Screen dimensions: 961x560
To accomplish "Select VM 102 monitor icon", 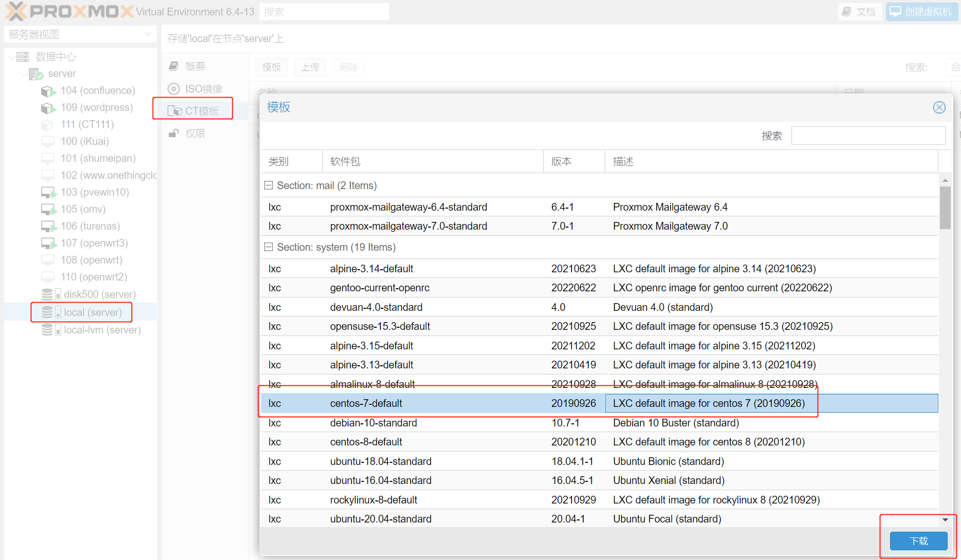I will pos(48,175).
